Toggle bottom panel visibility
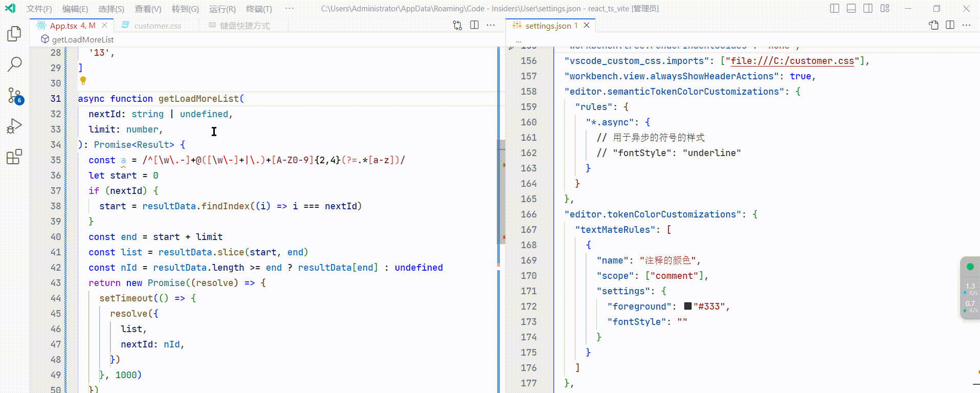The height and width of the screenshot is (393, 980). [851, 8]
